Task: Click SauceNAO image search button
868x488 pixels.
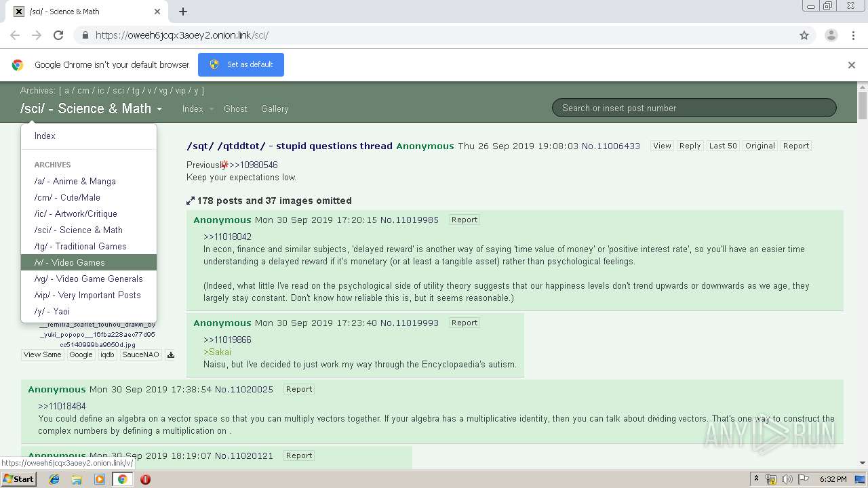Action: click(x=140, y=354)
